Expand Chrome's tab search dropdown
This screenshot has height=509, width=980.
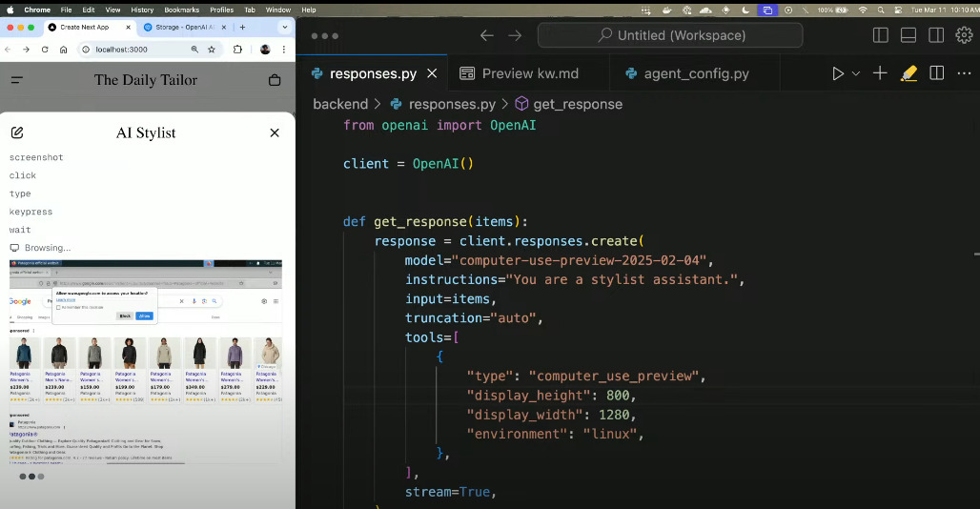[284, 27]
